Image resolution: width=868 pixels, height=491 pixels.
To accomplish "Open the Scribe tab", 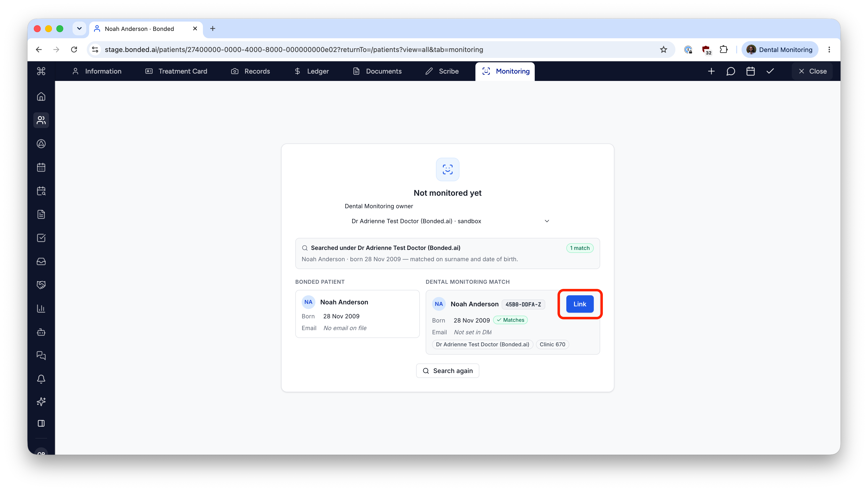I will tap(442, 71).
